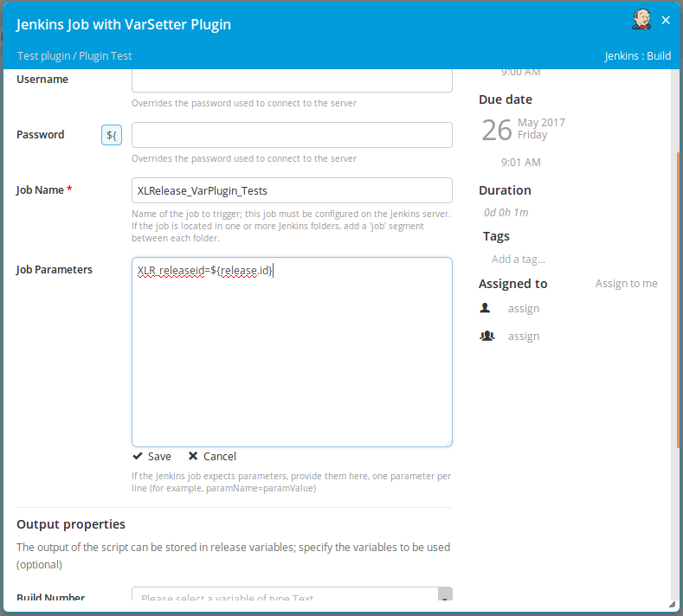Click inside the Job Parameters textarea
683x616 pixels.
[292, 352]
